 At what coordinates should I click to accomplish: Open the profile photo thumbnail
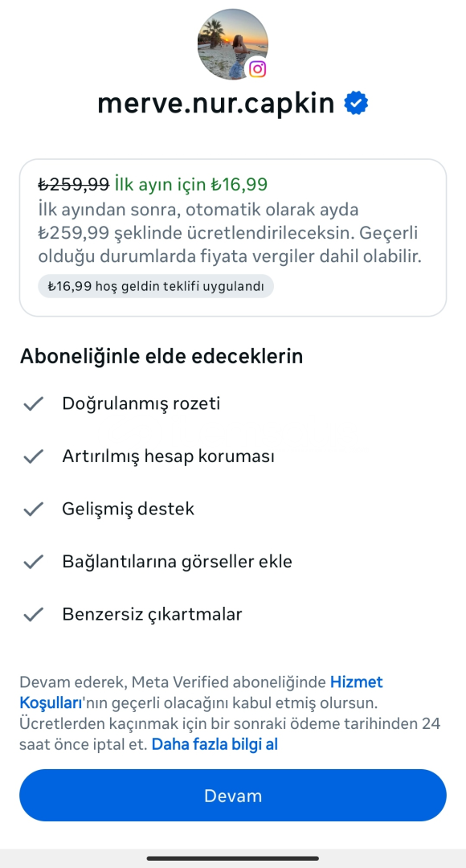click(233, 44)
